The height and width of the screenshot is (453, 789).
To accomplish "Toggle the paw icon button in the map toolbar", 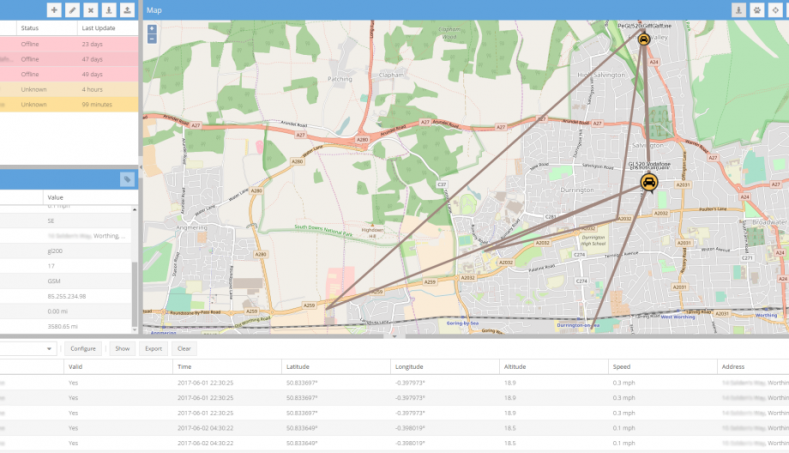I will click(757, 10).
